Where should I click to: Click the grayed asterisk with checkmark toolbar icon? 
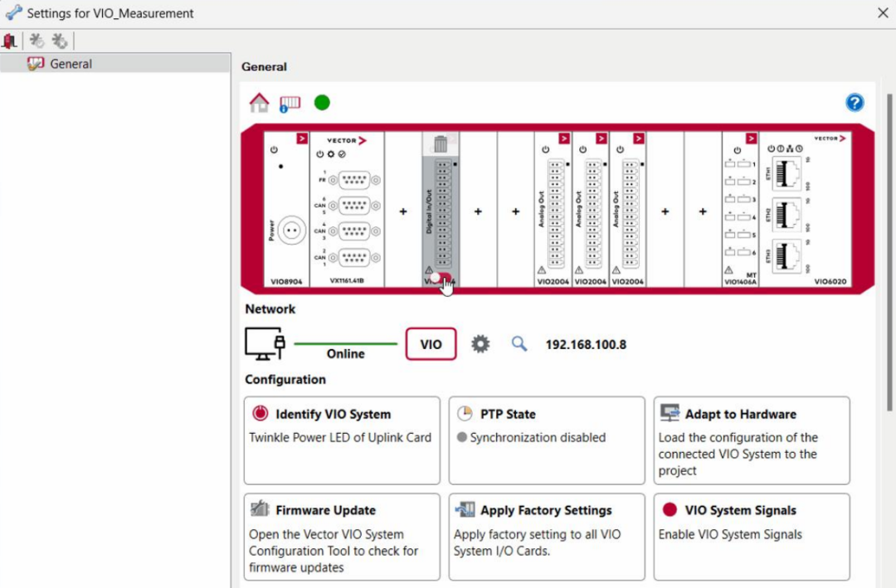point(37,41)
